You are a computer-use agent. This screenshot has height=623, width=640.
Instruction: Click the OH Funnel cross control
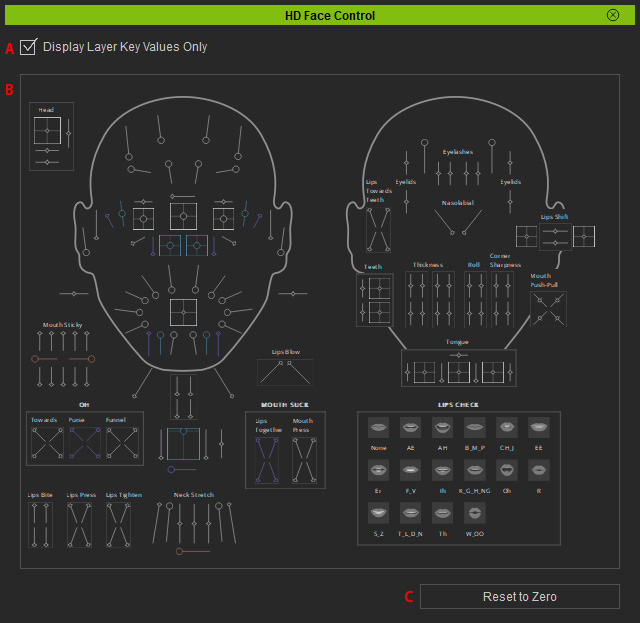[122, 443]
